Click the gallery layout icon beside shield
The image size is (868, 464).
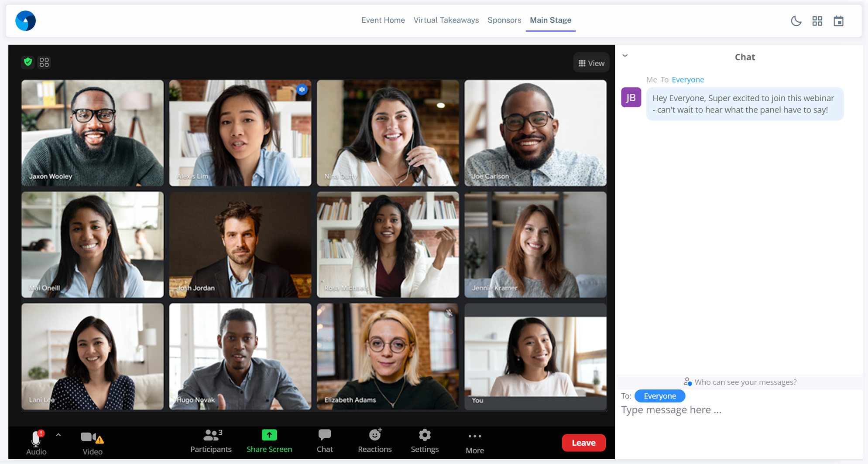44,62
